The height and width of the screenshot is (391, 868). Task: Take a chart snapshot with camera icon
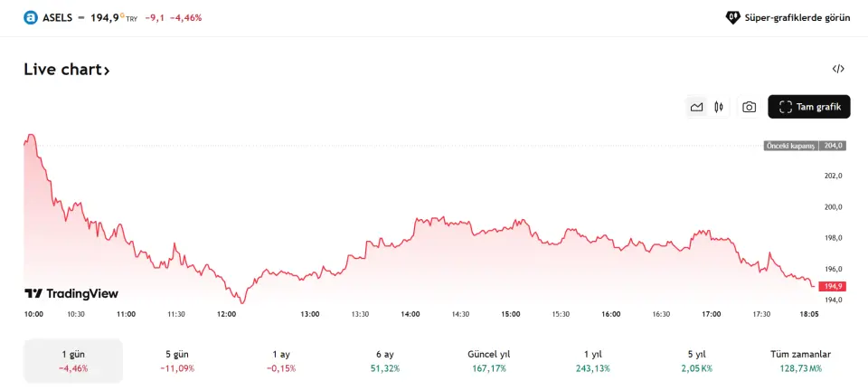pyautogui.click(x=749, y=107)
